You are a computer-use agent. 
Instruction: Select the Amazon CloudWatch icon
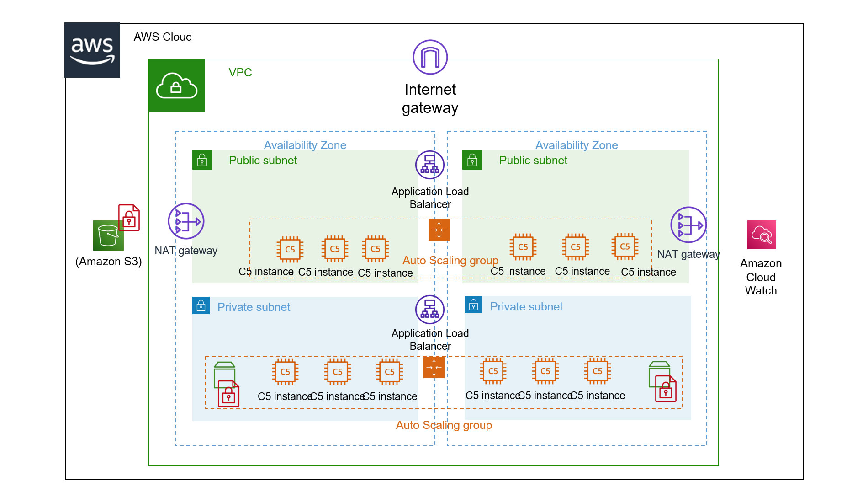[762, 235]
